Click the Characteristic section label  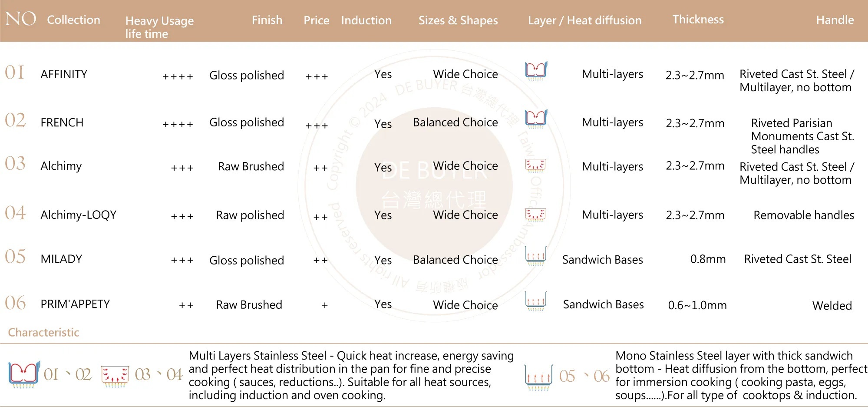(x=43, y=333)
